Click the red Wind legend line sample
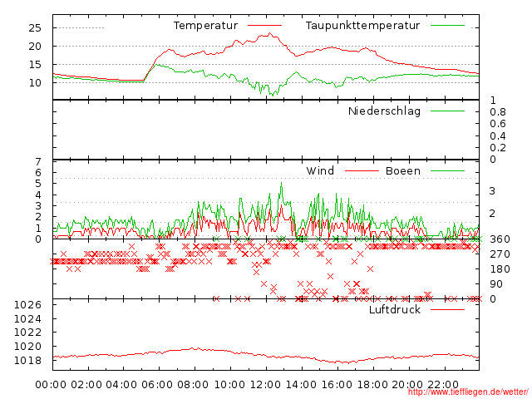This screenshot has width=532, height=399. (362, 171)
